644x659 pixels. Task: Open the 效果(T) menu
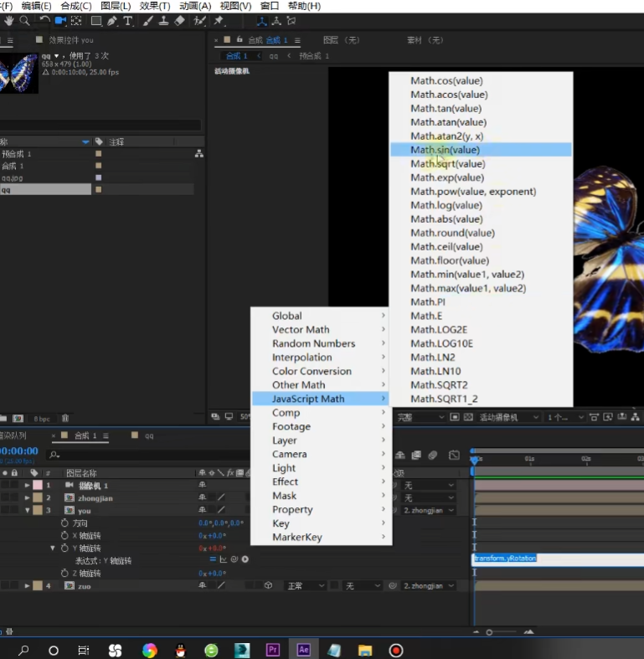click(x=155, y=6)
